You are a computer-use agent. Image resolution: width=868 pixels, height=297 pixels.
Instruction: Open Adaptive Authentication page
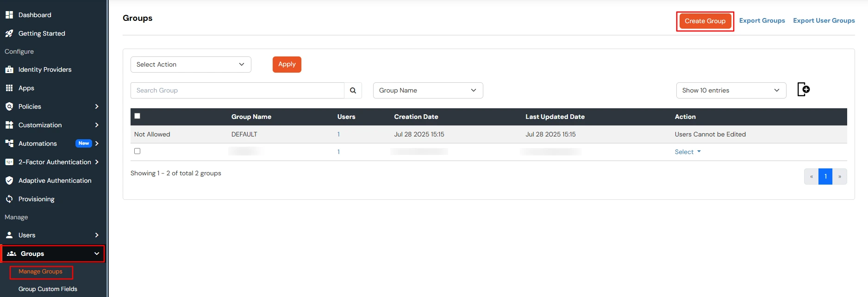tap(55, 180)
